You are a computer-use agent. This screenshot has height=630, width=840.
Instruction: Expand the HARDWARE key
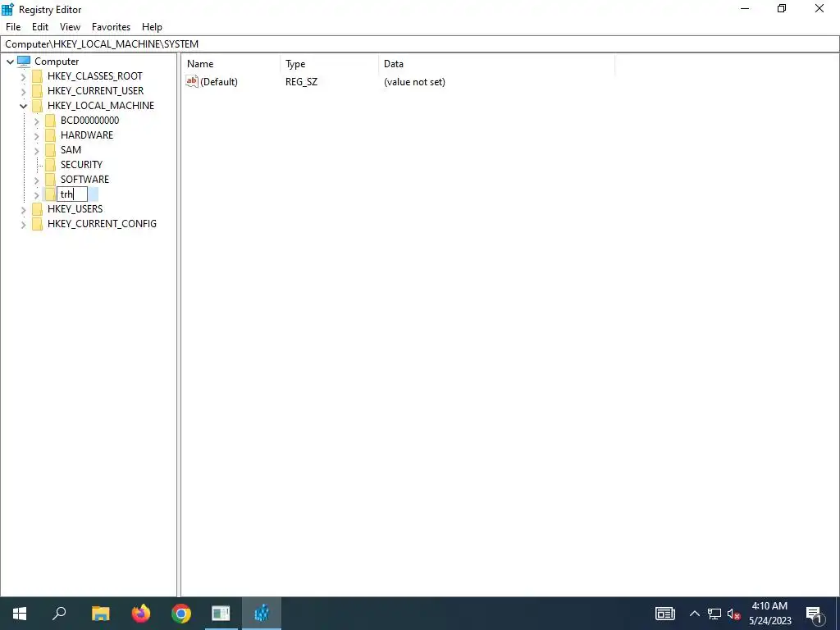[x=36, y=135]
